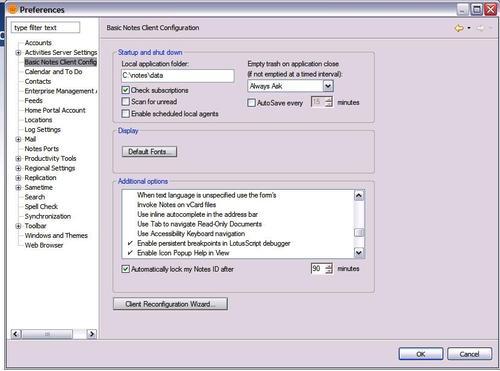Confirm preferences with OK button
This screenshot has width=500, height=371.
point(421,354)
